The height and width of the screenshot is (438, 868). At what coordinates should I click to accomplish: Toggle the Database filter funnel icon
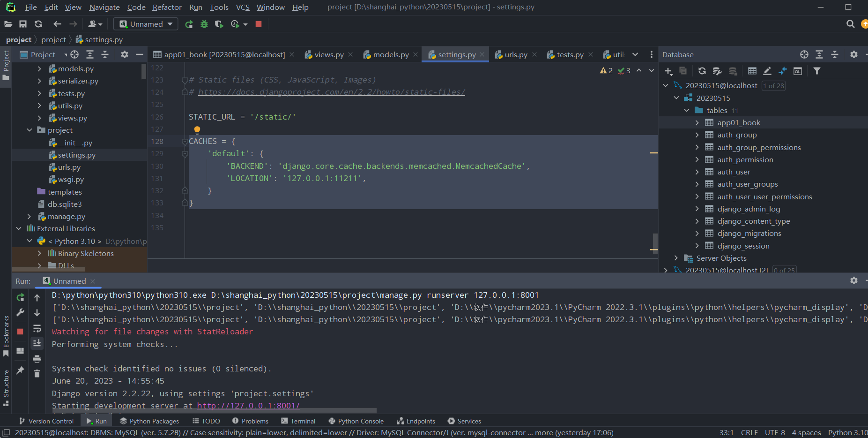pyautogui.click(x=817, y=71)
